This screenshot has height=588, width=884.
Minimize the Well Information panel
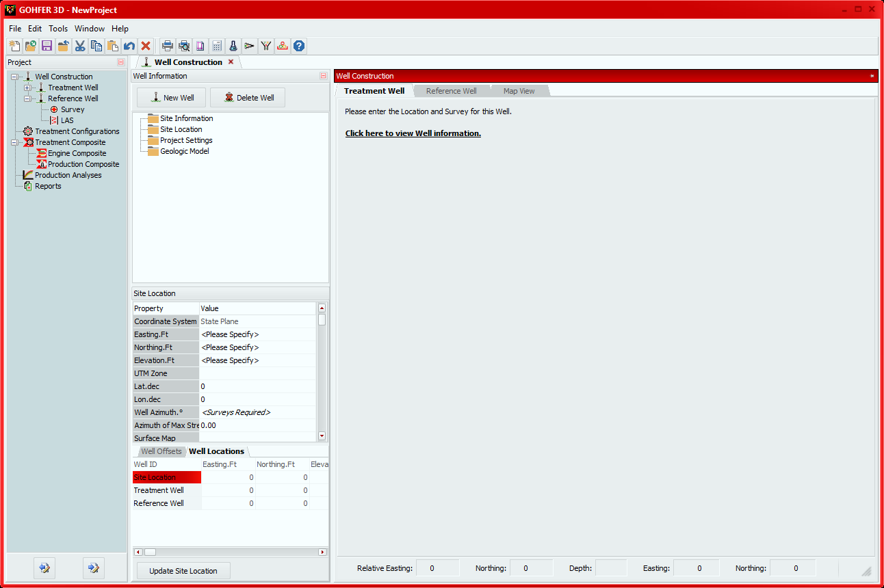pyautogui.click(x=323, y=76)
